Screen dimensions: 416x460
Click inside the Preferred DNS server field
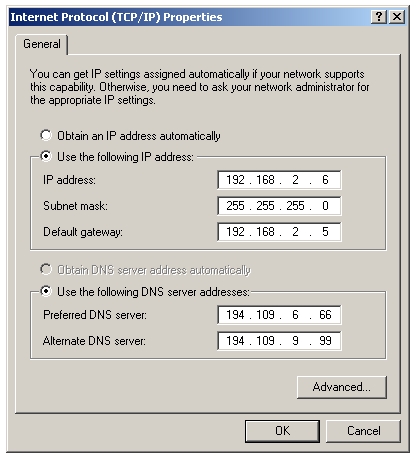tap(279, 315)
